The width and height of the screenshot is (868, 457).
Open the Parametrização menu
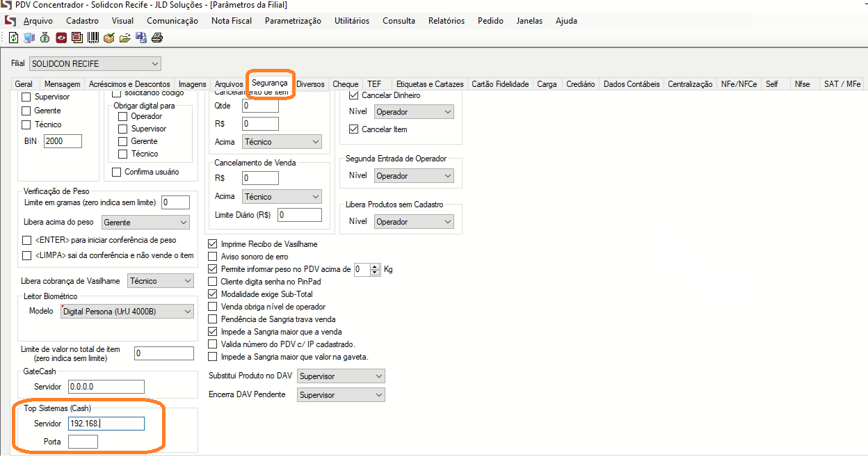[293, 21]
